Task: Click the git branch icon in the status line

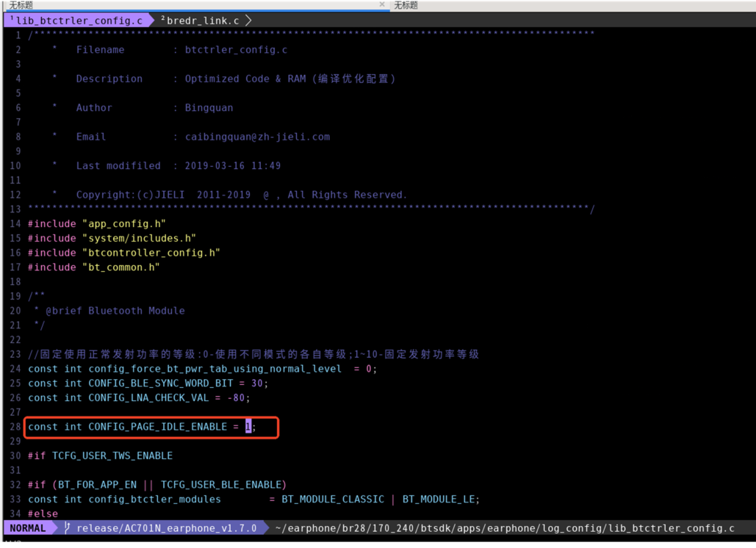Action: [67, 527]
